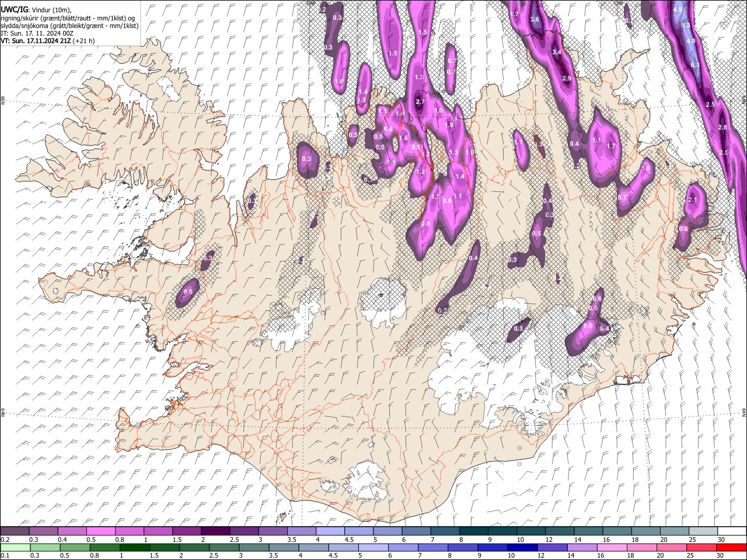Click the 'slydda/snjókoma' legend description line
The width and height of the screenshot is (747, 560).
pos(69,26)
